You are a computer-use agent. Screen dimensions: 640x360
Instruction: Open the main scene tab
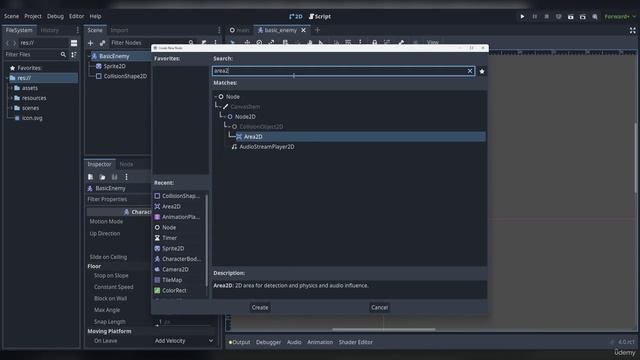click(240, 30)
